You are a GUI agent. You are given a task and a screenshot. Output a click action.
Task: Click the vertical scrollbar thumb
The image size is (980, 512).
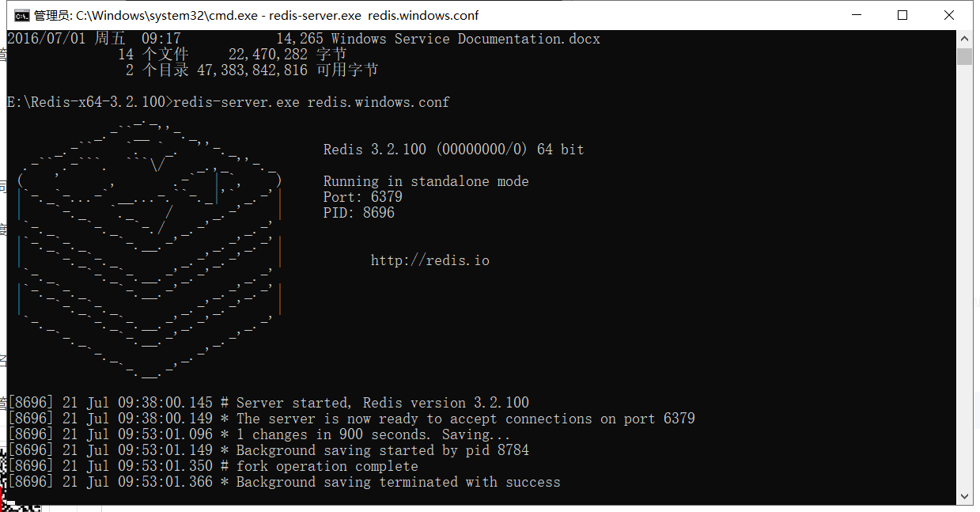(x=964, y=56)
